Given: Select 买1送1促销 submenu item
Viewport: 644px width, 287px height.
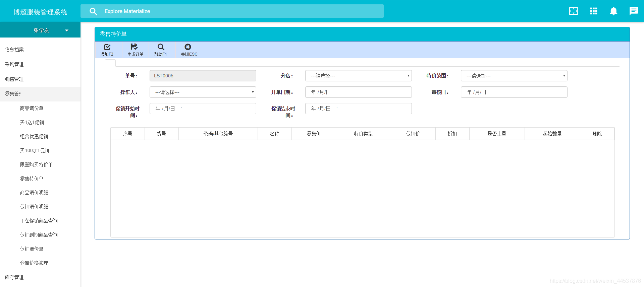Looking at the screenshot, I should pos(32,122).
